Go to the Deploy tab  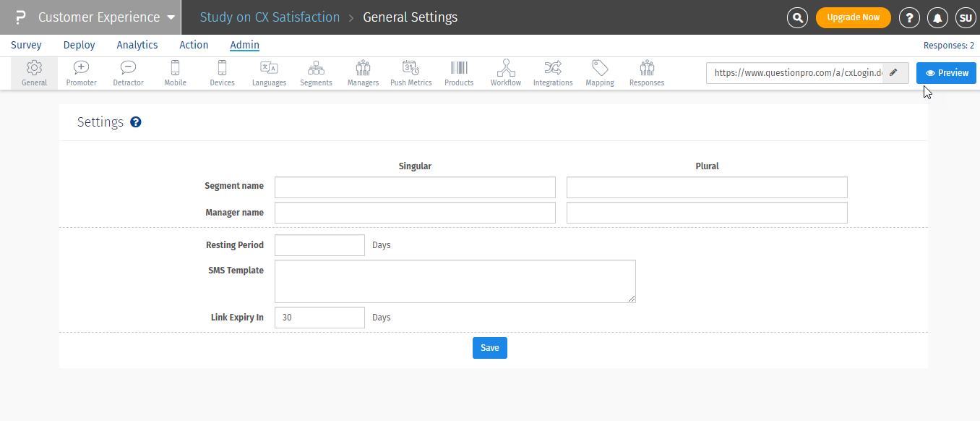(79, 45)
